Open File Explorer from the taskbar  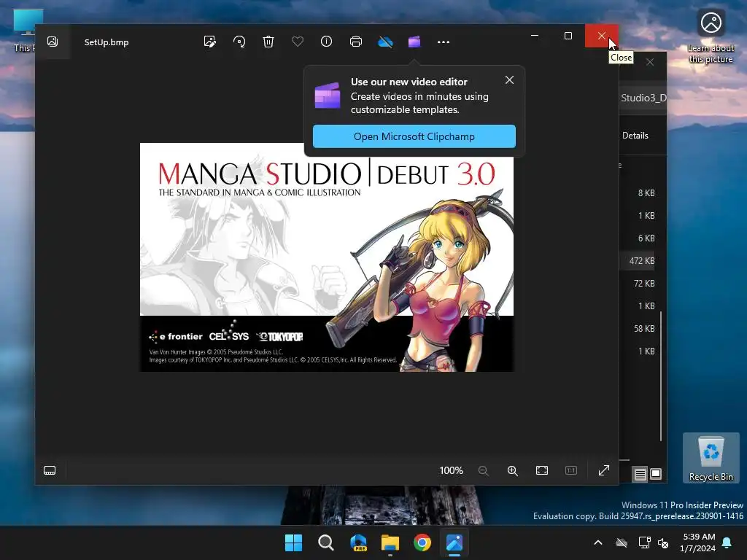pos(390,542)
